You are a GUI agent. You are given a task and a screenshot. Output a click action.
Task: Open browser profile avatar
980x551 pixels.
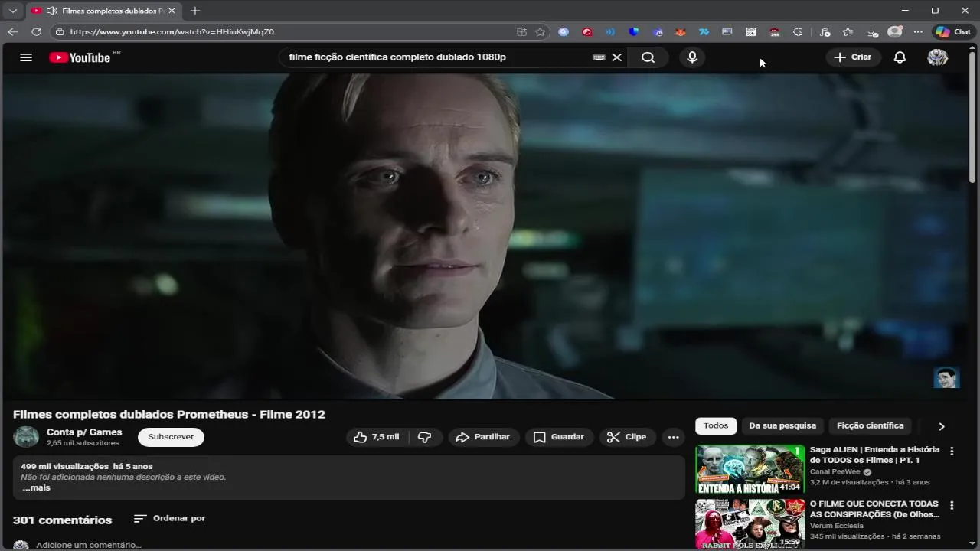point(895,31)
